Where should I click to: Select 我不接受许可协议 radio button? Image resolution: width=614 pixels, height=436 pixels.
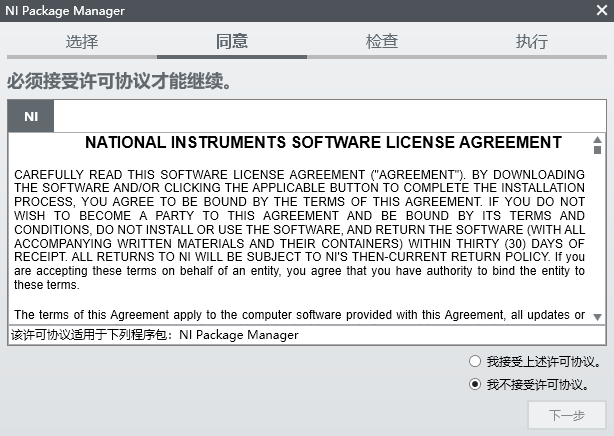(x=475, y=384)
